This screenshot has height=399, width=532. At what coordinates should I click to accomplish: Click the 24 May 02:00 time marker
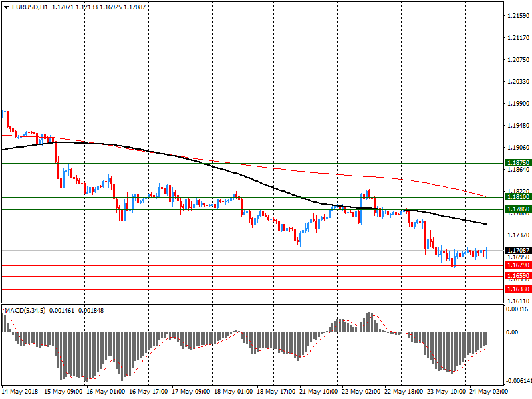(x=489, y=392)
